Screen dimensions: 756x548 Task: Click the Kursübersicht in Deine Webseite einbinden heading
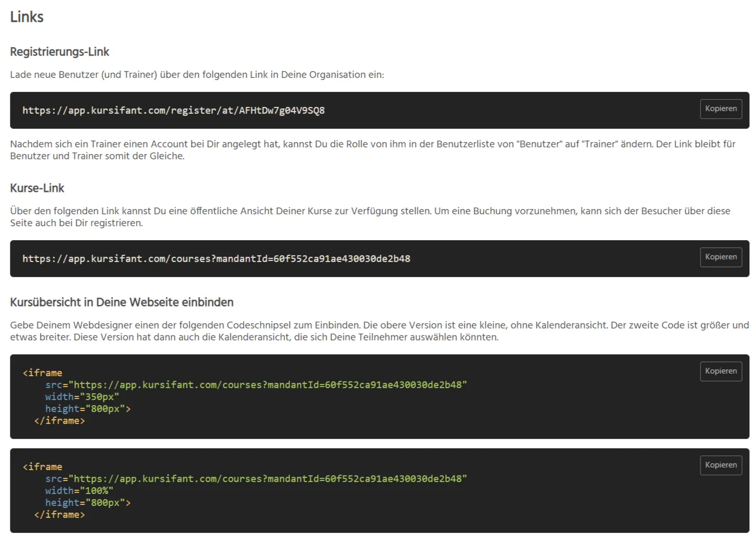click(x=121, y=303)
